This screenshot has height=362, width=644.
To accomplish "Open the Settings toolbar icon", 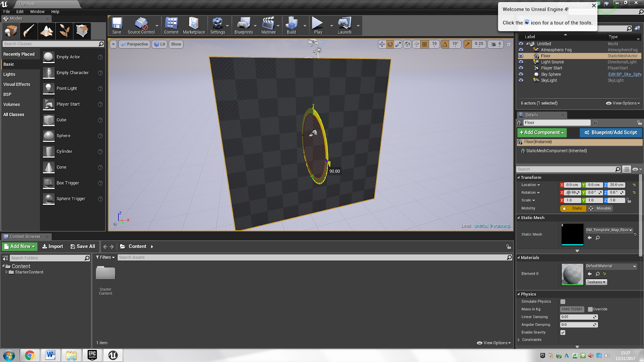I will click(x=217, y=26).
